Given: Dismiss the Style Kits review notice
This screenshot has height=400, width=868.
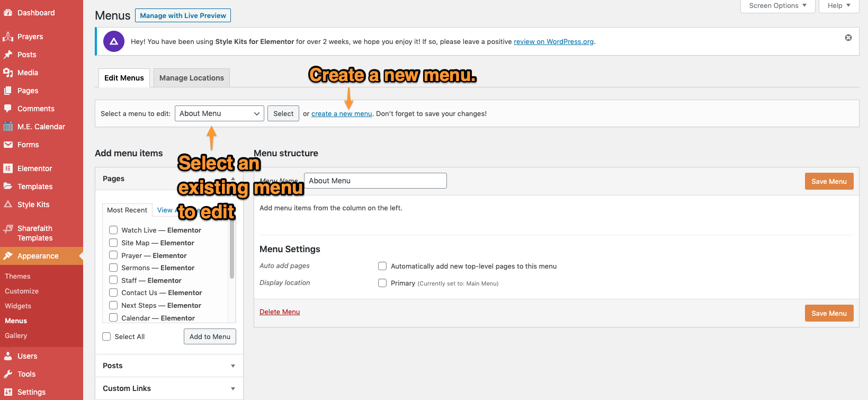Looking at the screenshot, I should tap(848, 38).
